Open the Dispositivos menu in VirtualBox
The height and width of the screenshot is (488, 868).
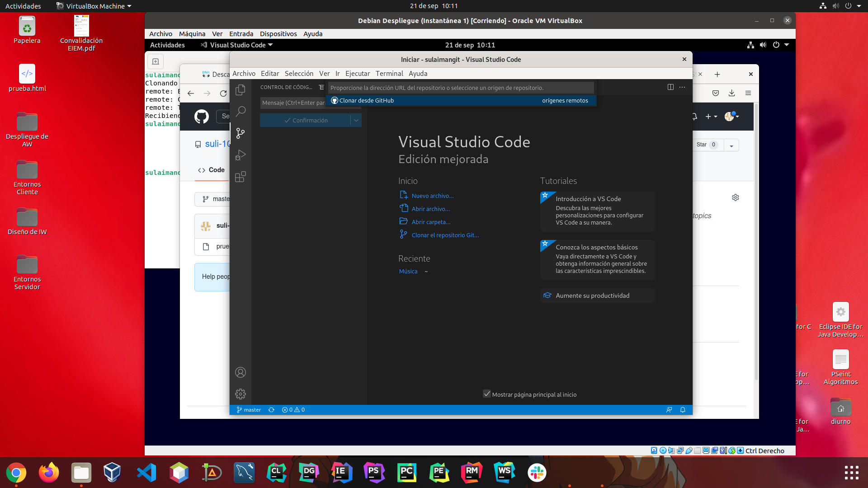click(x=278, y=34)
